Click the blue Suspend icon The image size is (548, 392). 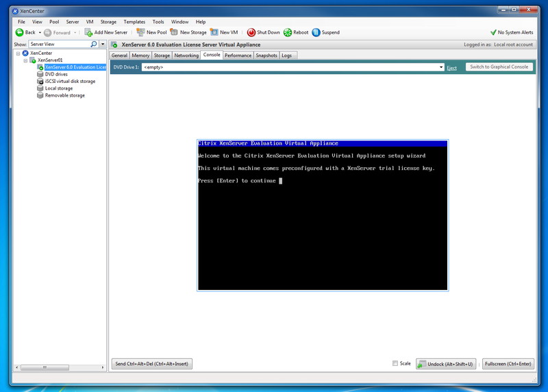tap(316, 32)
